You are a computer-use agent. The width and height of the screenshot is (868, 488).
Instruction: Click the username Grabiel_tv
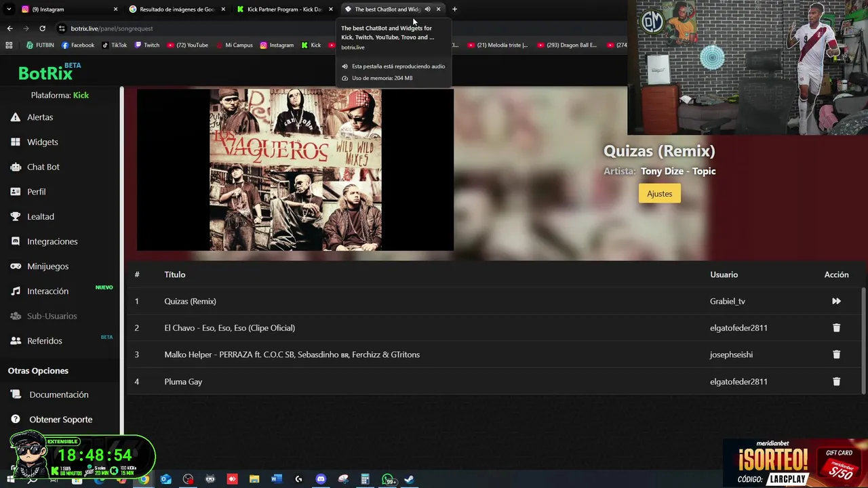pyautogui.click(x=728, y=301)
